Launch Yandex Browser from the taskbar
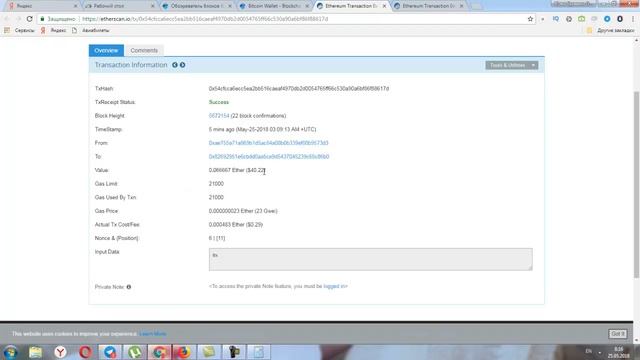Image resolution: width=640 pixels, height=360 pixels. tap(60, 352)
